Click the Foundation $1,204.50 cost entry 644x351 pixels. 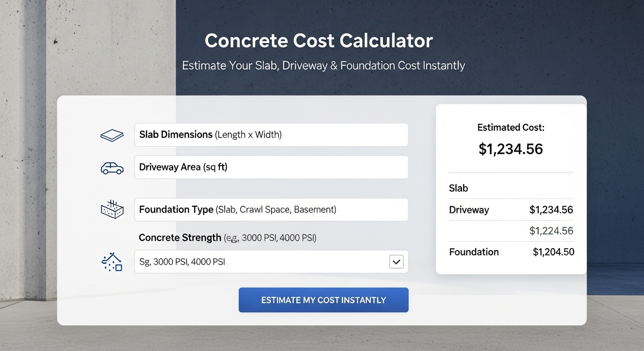[x=511, y=252]
